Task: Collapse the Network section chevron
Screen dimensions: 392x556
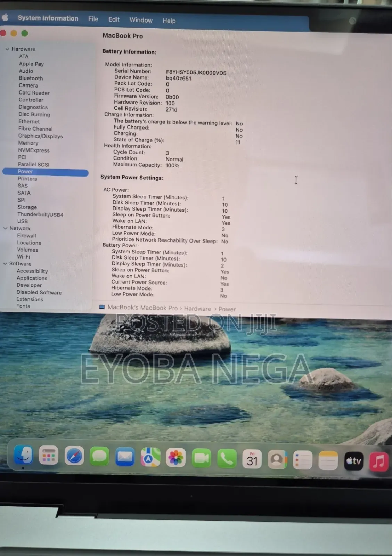Action: (5, 228)
